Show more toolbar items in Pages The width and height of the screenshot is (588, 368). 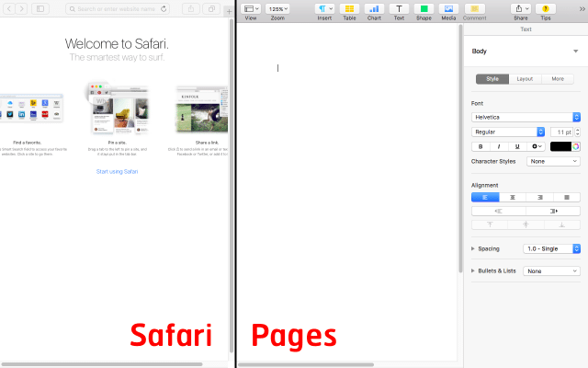click(x=582, y=8)
